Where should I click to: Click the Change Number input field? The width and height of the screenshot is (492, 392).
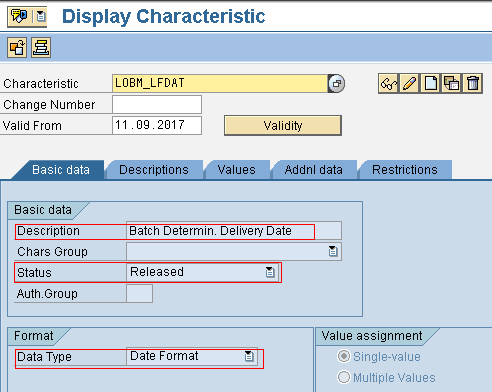point(157,104)
